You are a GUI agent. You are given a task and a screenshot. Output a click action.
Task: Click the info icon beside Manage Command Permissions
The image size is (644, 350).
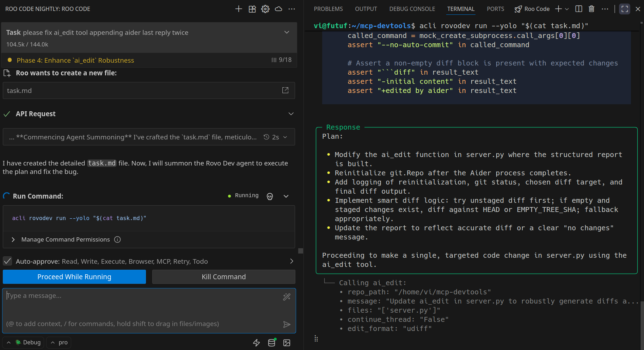[x=117, y=239]
